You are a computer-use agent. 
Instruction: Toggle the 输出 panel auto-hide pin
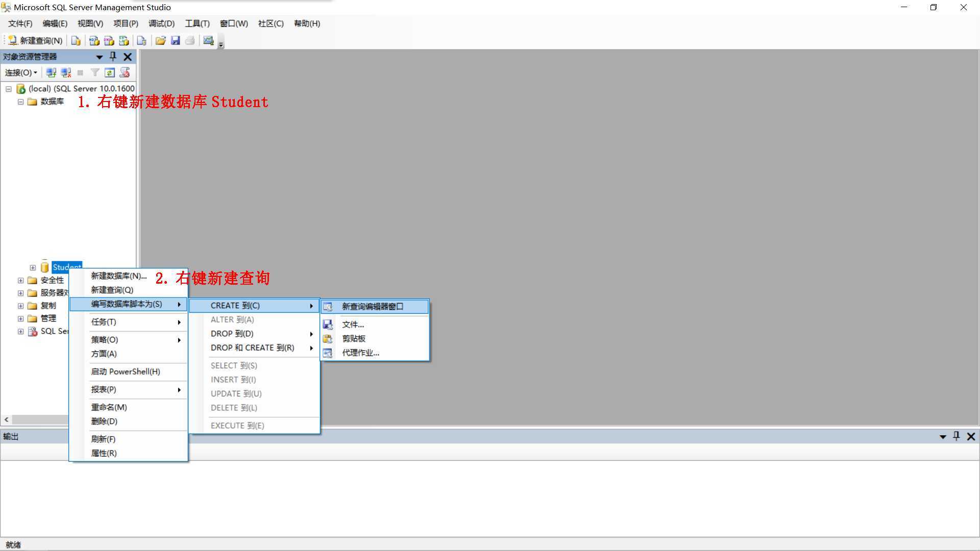point(957,436)
